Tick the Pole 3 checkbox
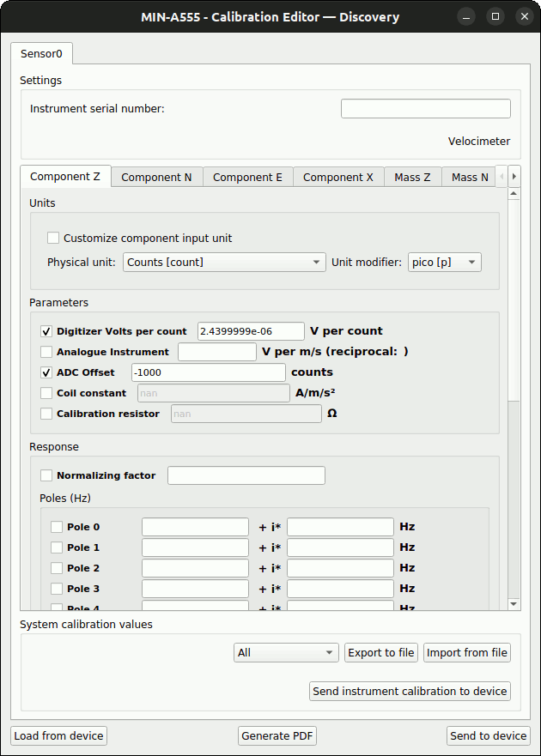The height and width of the screenshot is (756, 541). tap(57, 589)
